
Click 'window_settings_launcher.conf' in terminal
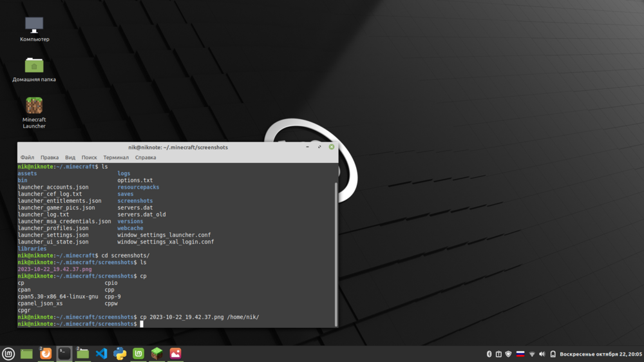(x=164, y=235)
